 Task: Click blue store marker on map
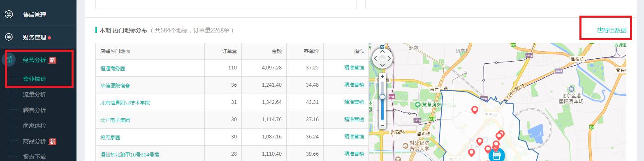click(x=497, y=156)
